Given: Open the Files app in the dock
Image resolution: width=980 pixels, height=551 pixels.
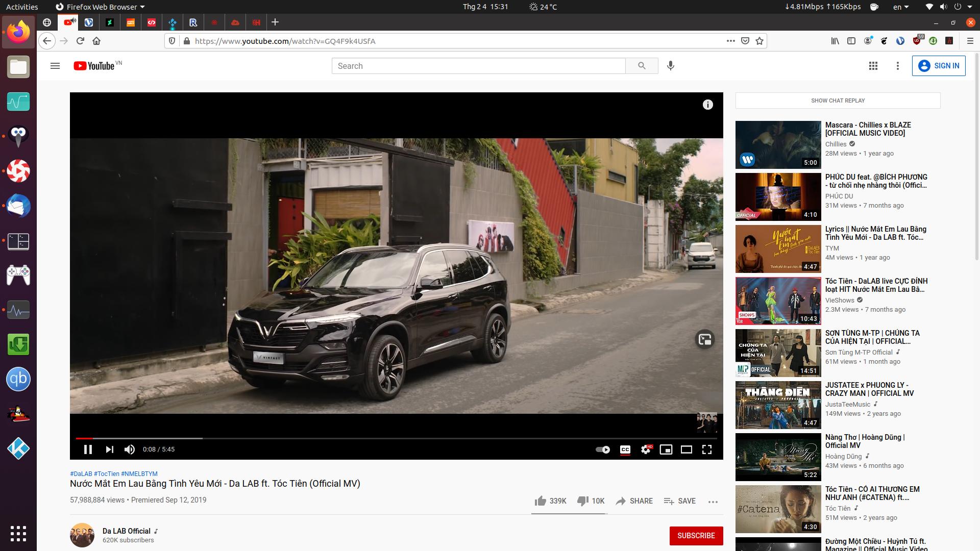Looking at the screenshot, I should [18, 67].
